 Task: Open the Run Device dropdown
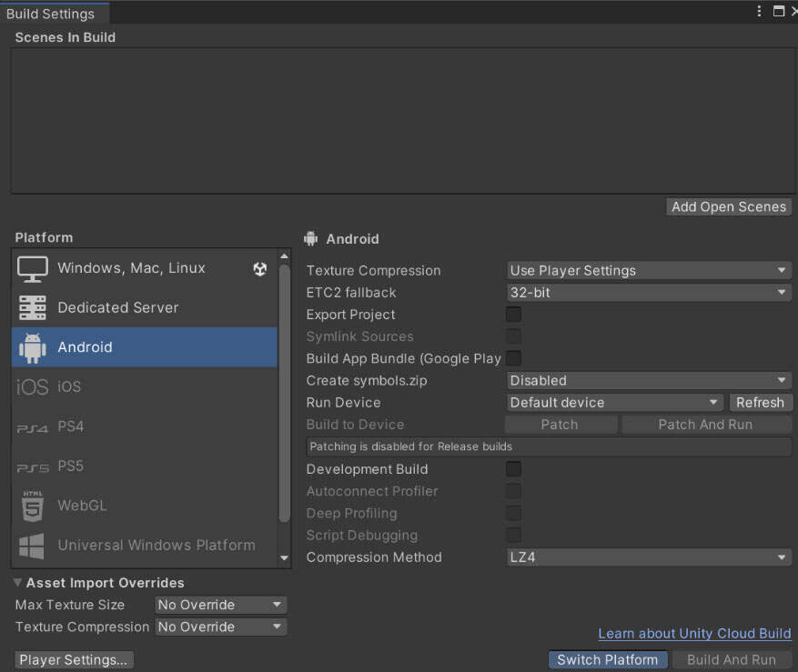coord(615,403)
